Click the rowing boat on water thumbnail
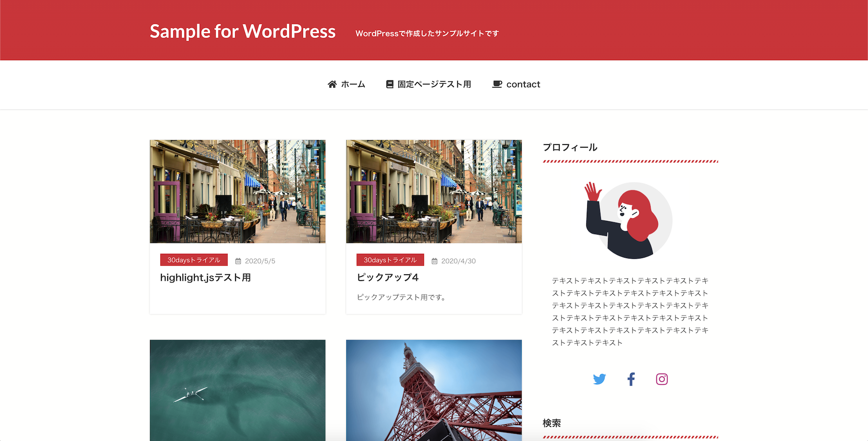The width and height of the screenshot is (868, 441). pos(238,390)
